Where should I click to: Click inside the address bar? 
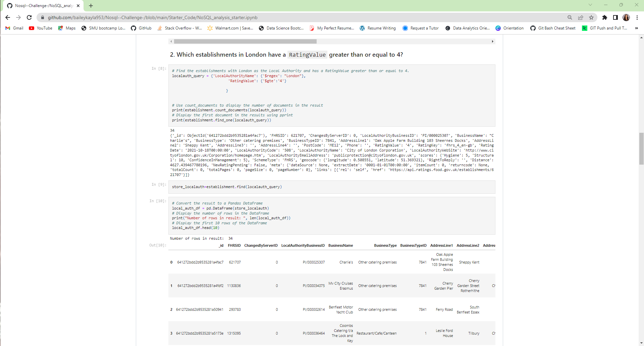[201, 17]
